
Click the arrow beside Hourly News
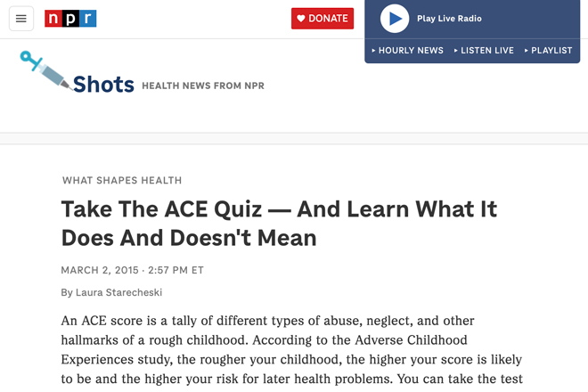(x=373, y=50)
